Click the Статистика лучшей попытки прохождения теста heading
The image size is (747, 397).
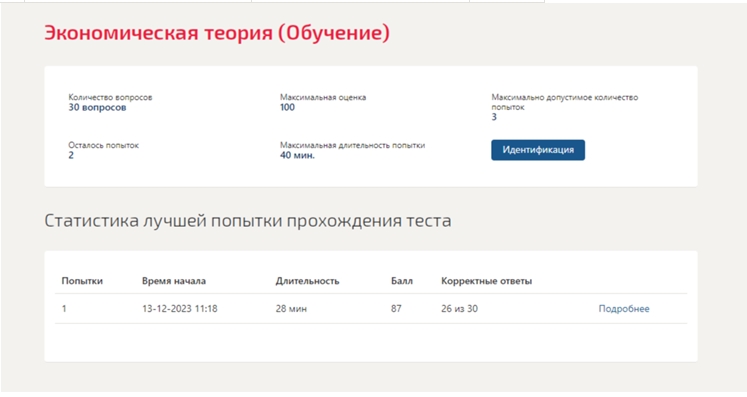pos(248,221)
